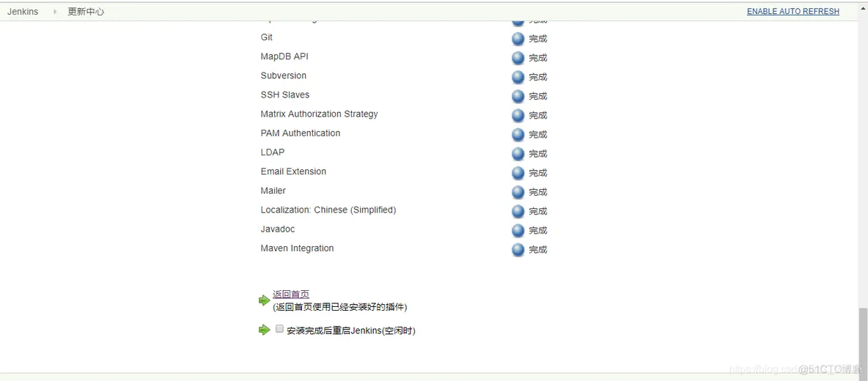Select the Subversion plugin name
The width and height of the screenshot is (868, 381).
coord(284,75)
